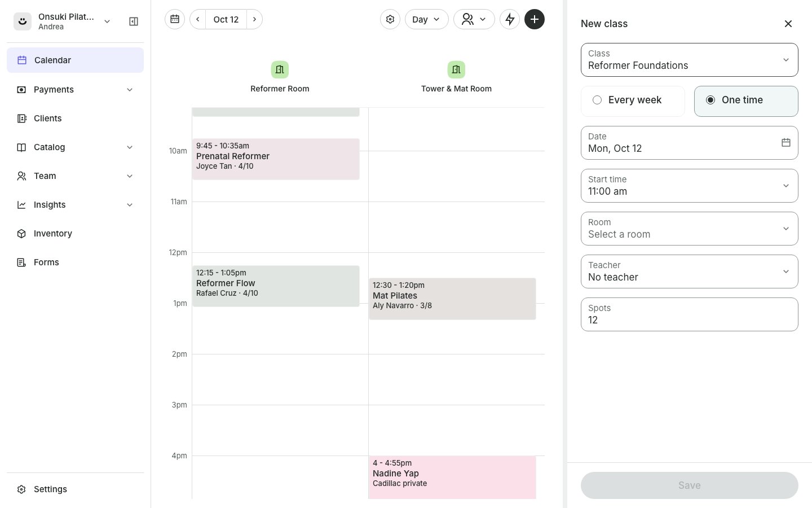This screenshot has height=508, width=812.
Task: Collapse the sidebar panel icon
Action: point(134,21)
